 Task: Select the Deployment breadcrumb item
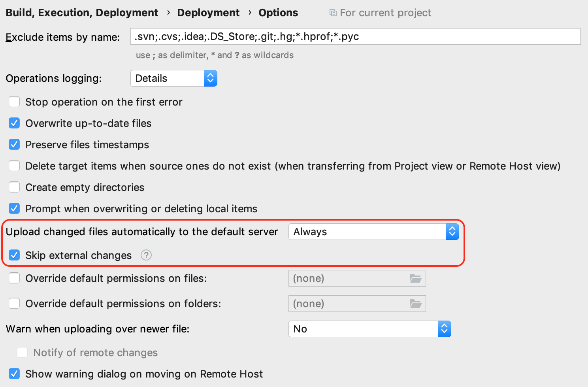[x=208, y=13]
